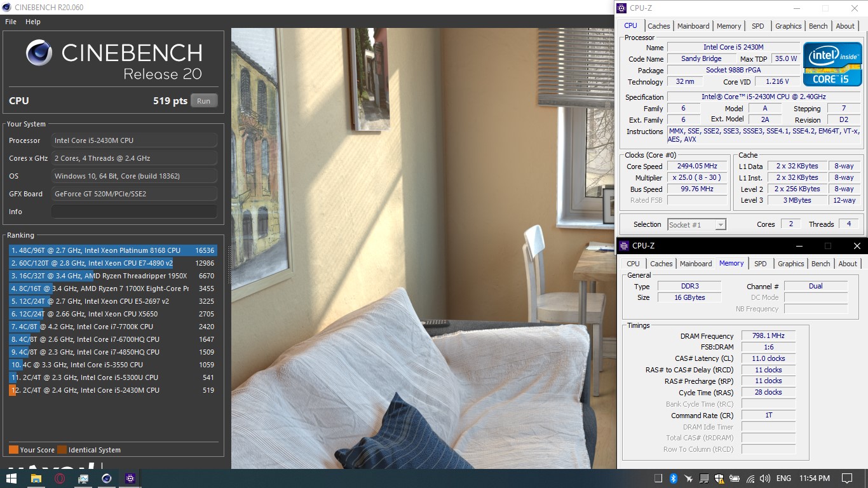This screenshot has height=488, width=868.
Task: Open the image viewer taskbar icon
Action: pyautogui.click(x=83, y=478)
